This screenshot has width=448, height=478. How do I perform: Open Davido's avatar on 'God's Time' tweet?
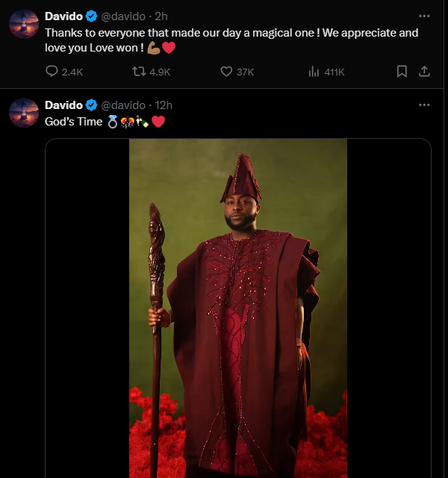coord(23,113)
